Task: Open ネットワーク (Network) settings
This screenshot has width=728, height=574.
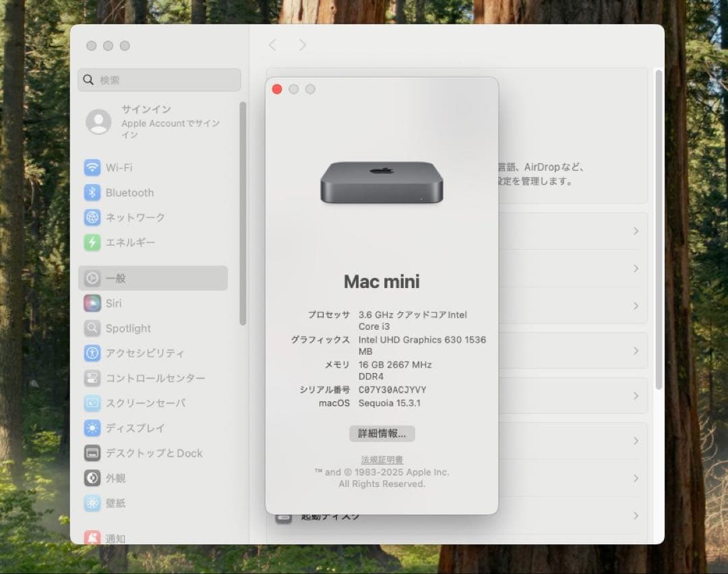Action: point(92,217)
